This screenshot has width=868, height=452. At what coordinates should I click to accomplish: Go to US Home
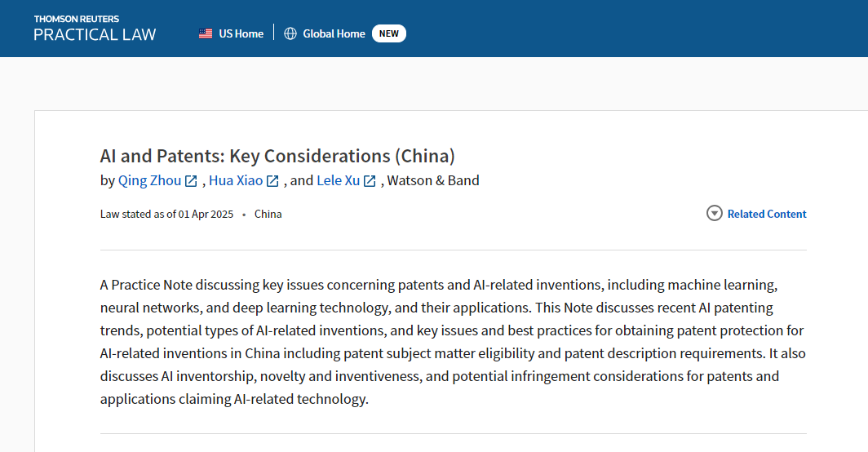tap(241, 33)
